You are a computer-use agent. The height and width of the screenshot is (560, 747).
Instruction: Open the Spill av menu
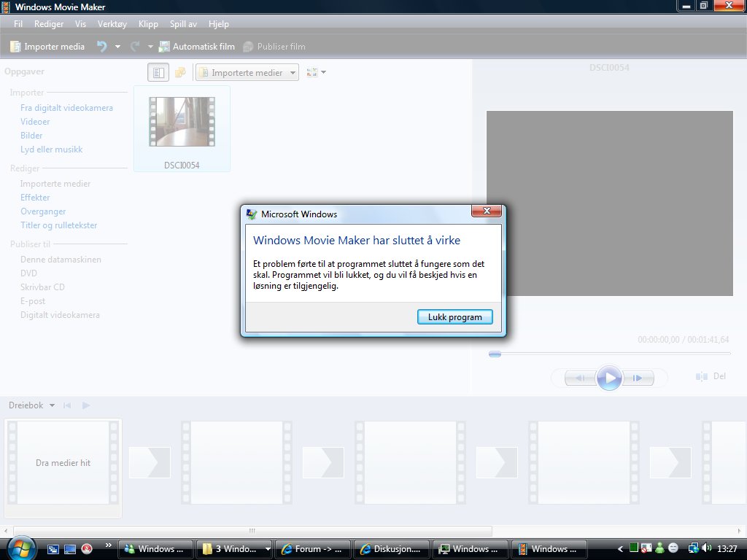click(183, 24)
